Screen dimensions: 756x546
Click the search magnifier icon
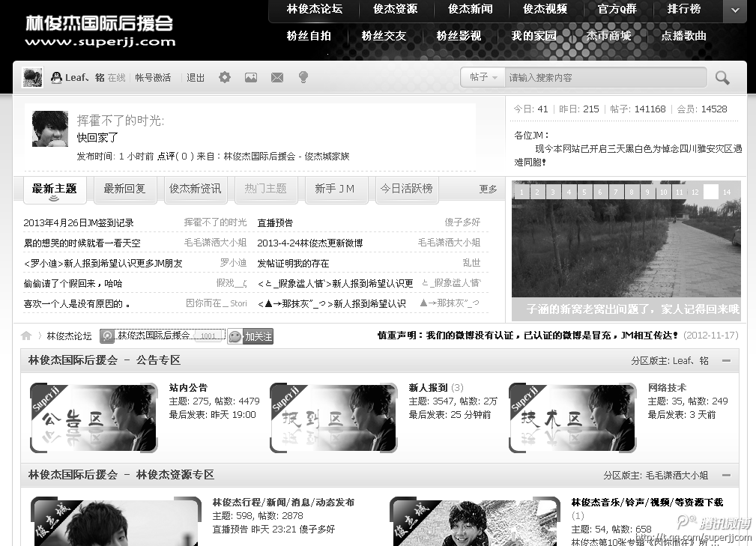pos(722,78)
